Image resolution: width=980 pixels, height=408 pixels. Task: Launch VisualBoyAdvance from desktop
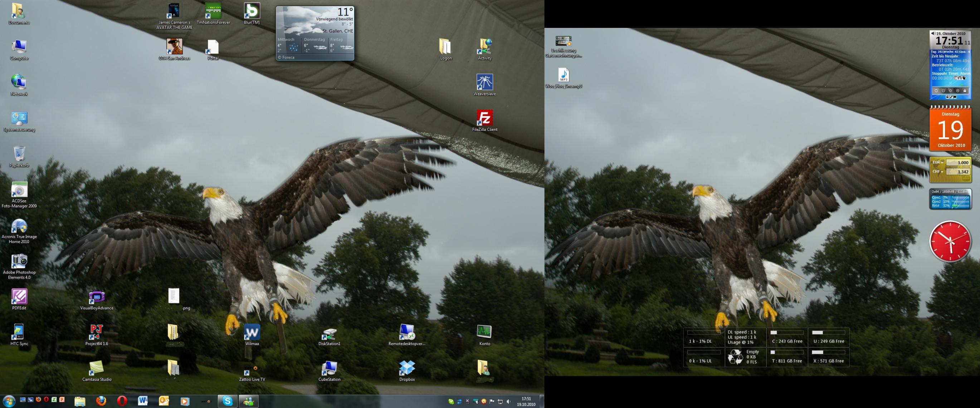coord(97,296)
